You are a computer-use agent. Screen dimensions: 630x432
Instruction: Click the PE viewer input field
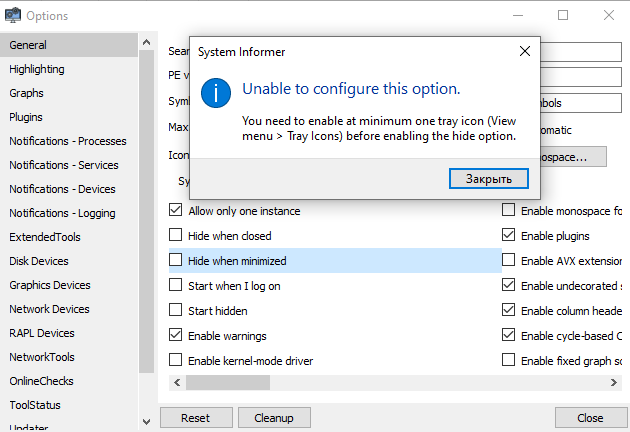click(x=581, y=77)
